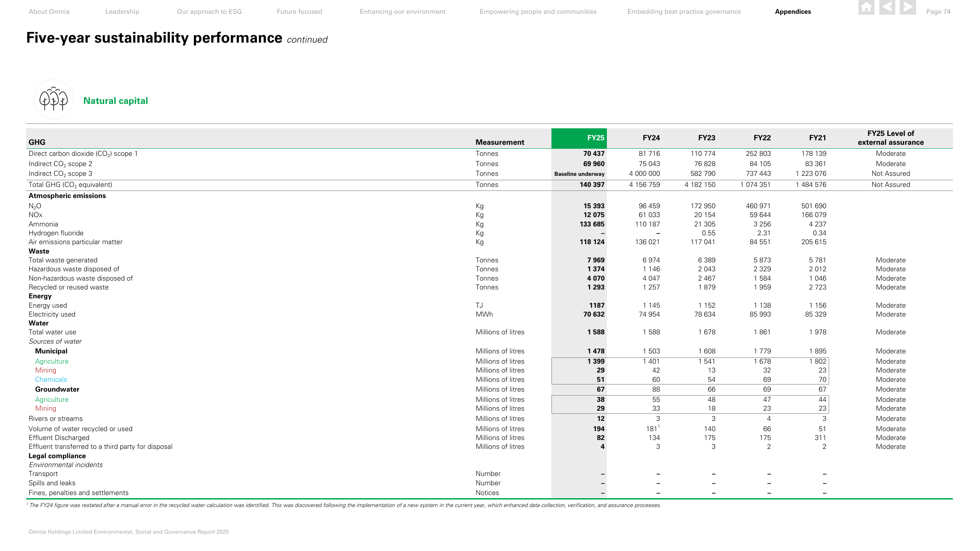Click the Measurement column header
Screen dimensions: 980x551
tap(500, 142)
